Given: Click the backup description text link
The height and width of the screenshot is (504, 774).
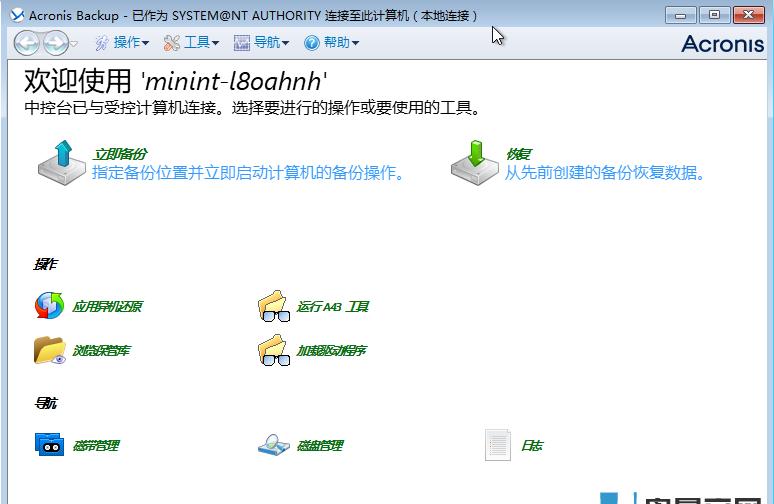Looking at the screenshot, I should (x=249, y=173).
